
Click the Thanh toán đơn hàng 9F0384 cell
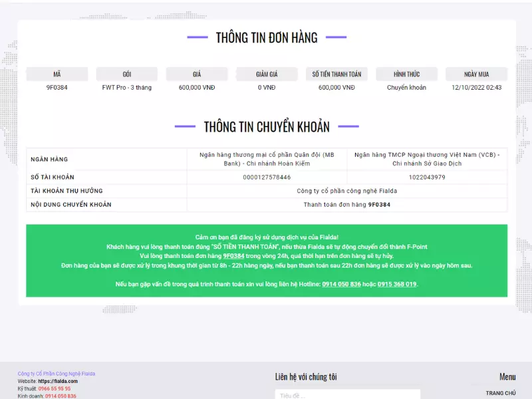click(x=346, y=205)
